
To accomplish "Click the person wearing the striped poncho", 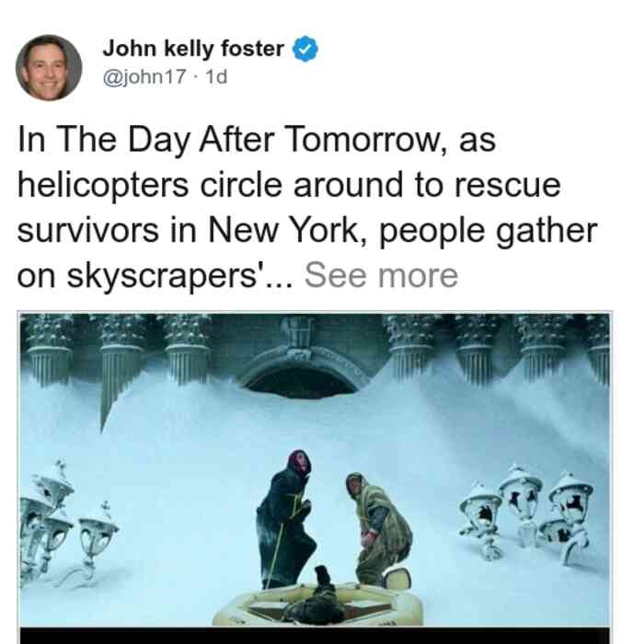I will tap(377, 530).
